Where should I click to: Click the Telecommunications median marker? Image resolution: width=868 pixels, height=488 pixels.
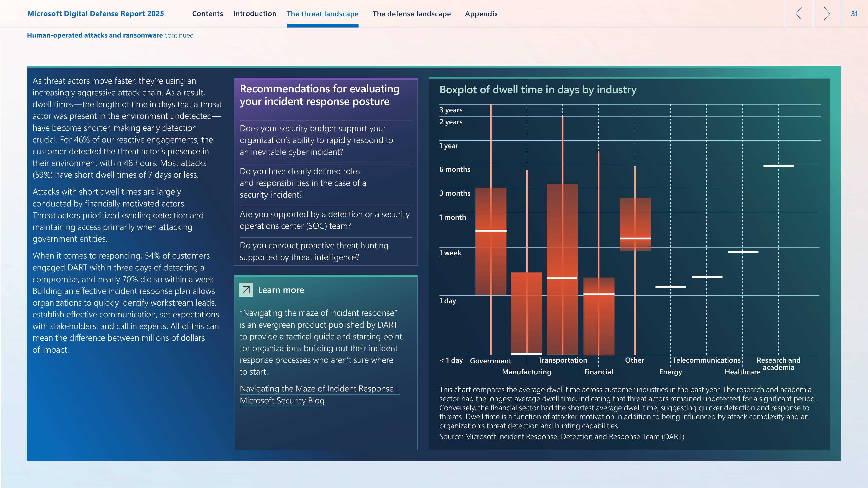pos(707,277)
